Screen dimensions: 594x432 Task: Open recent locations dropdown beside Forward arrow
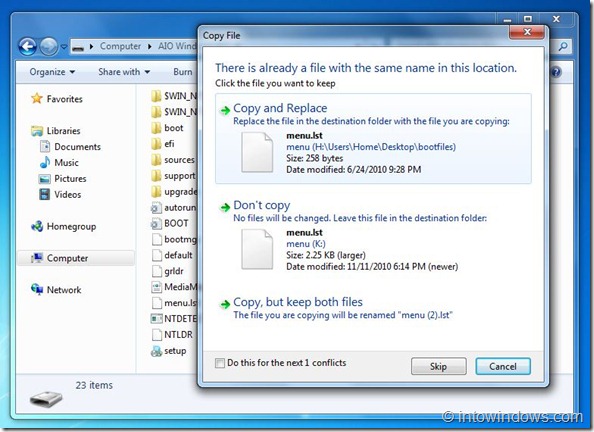click(x=64, y=47)
